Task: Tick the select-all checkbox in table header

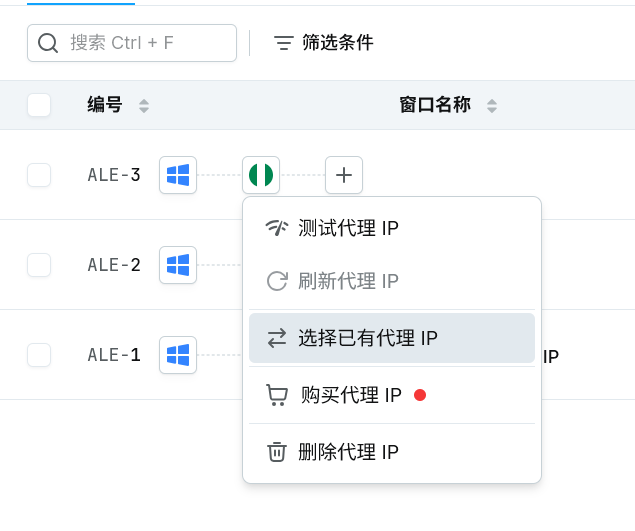Action: 39,105
